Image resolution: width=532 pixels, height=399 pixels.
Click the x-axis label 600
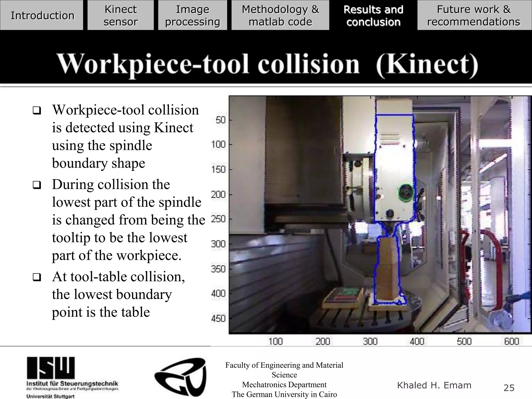(511, 341)
